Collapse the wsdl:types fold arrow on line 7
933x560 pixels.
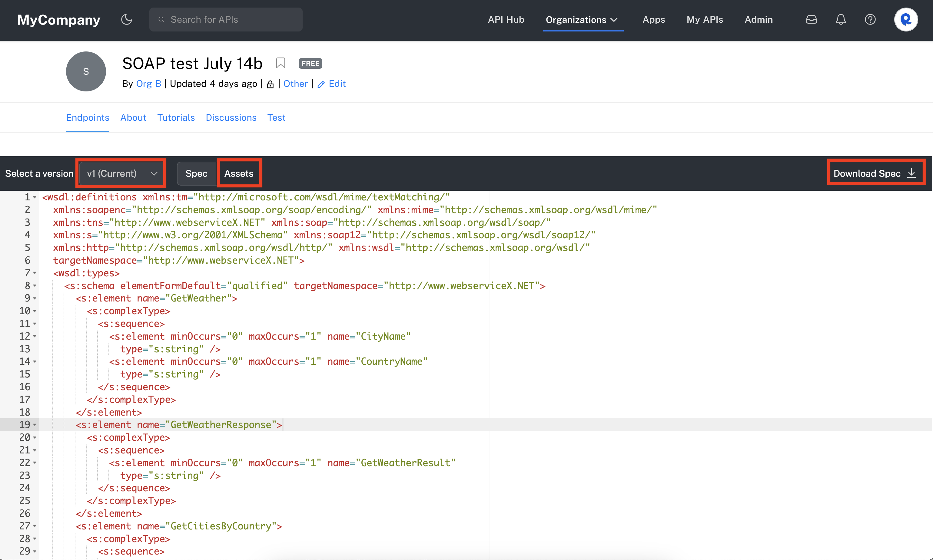click(35, 273)
